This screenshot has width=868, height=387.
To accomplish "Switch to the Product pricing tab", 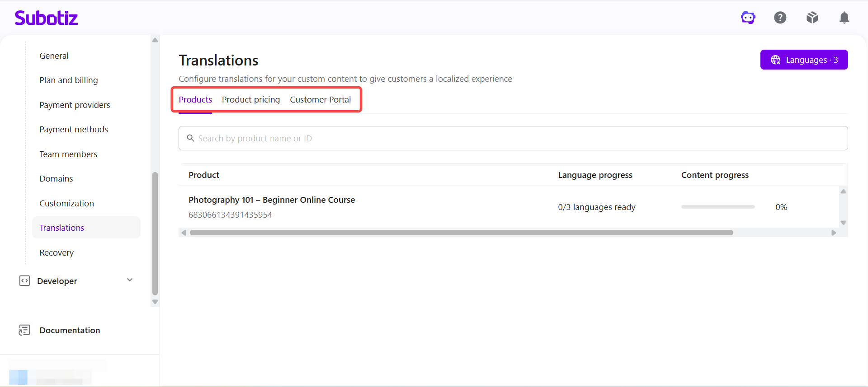I will (x=251, y=100).
